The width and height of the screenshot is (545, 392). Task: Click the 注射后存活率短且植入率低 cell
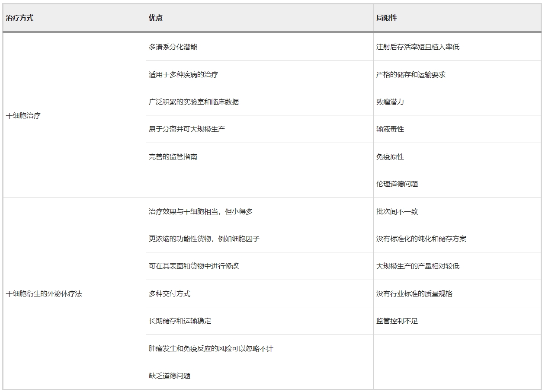coord(413,47)
